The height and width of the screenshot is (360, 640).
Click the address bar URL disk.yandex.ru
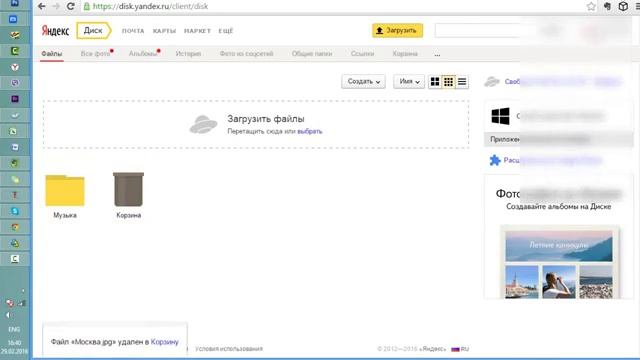coord(150,6)
